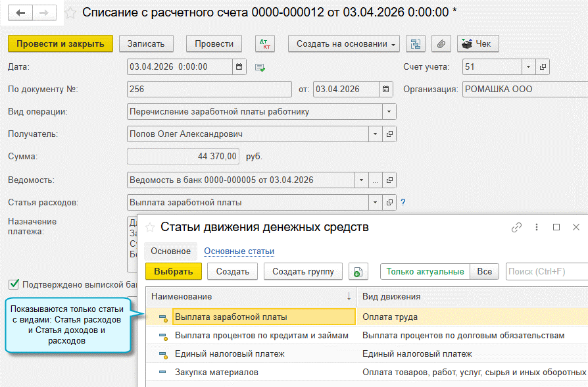Go back with the left arrow button
This screenshot has width=588, height=387.
[x=20, y=13]
